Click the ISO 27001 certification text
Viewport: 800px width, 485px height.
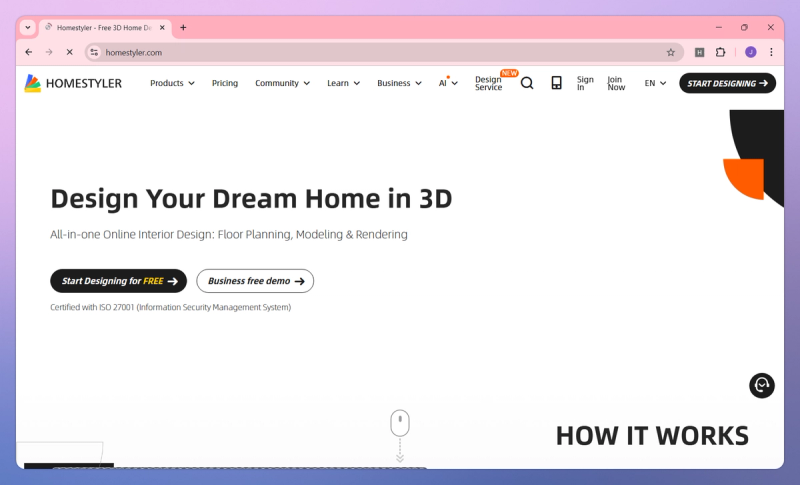coord(170,307)
